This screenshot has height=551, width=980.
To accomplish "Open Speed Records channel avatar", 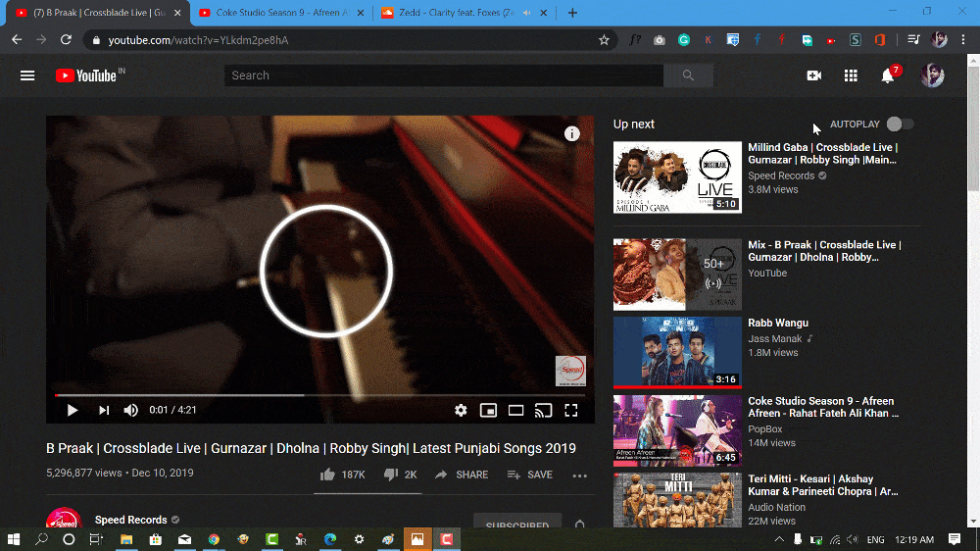I will pos(64,519).
